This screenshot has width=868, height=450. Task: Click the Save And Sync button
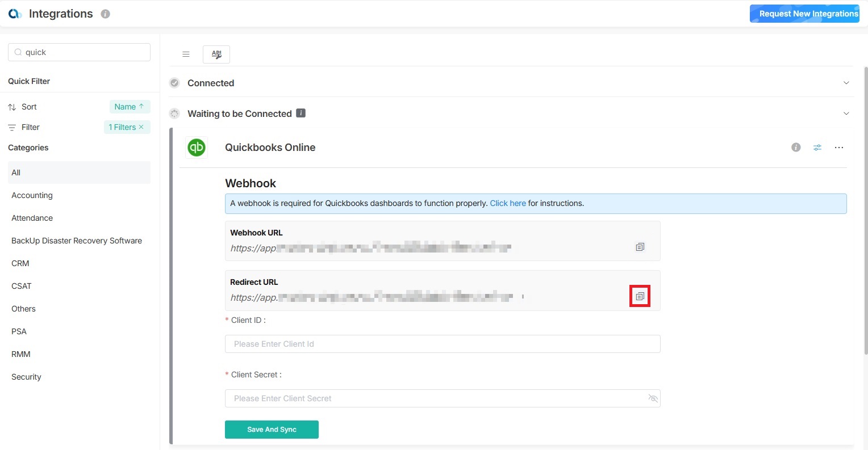(272, 430)
